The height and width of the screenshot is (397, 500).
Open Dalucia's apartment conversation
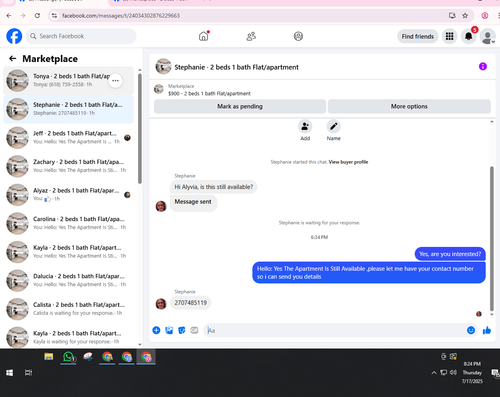68,280
